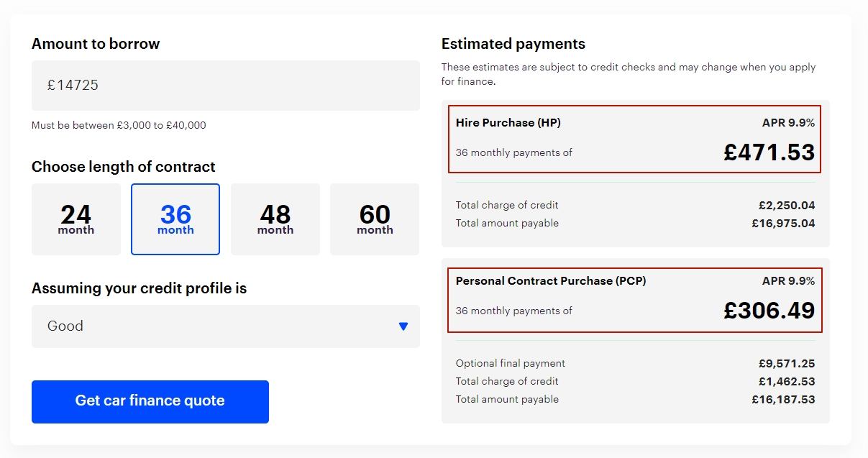Click the borrowing limits hint text
868x458 pixels.
coord(119,125)
